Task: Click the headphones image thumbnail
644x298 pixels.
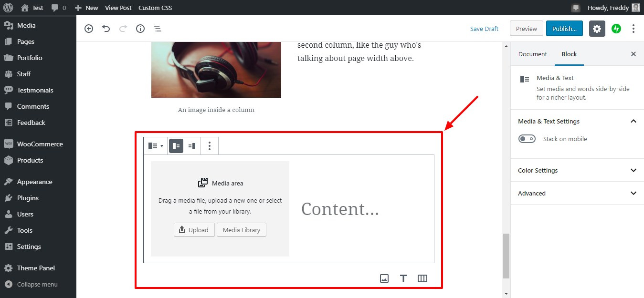Action: point(216,70)
